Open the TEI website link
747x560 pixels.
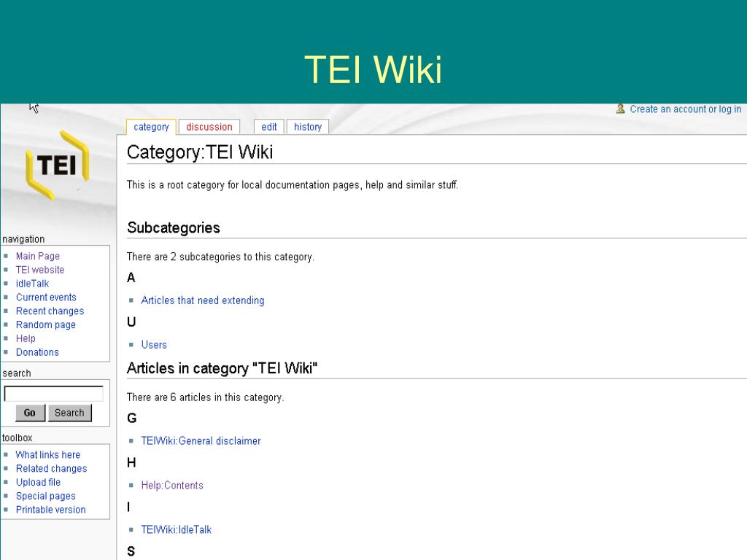pos(40,270)
